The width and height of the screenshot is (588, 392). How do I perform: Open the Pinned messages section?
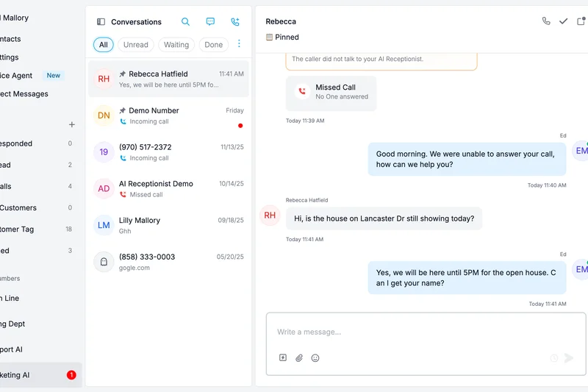coord(282,37)
